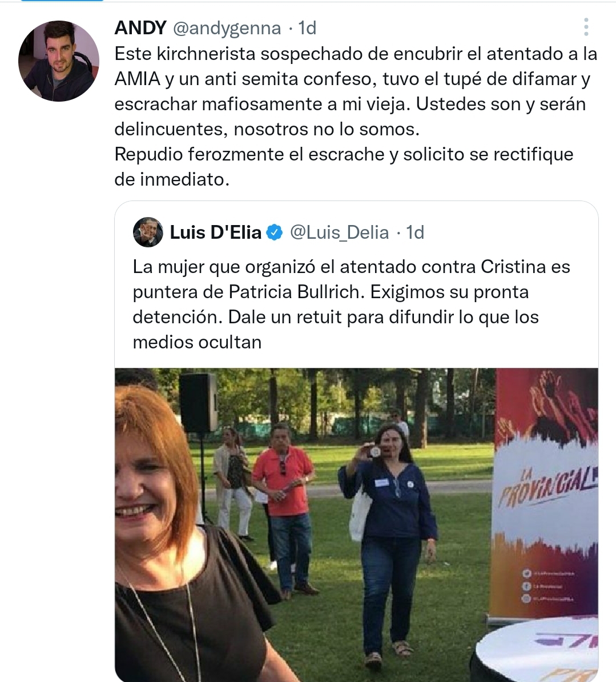The width and height of the screenshot is (616, 682).
Task: Open ANDY's round profile avatar
Action: [59, 61]
